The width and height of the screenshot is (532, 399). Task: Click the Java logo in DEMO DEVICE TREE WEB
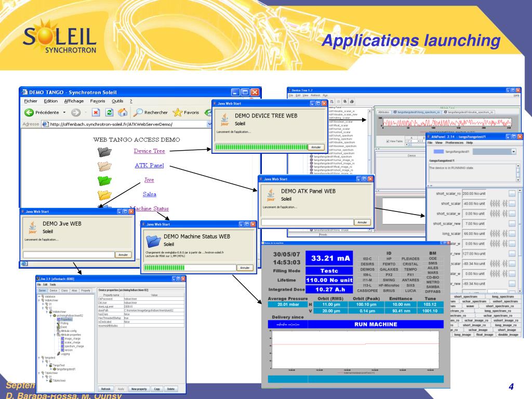point(224,120)
